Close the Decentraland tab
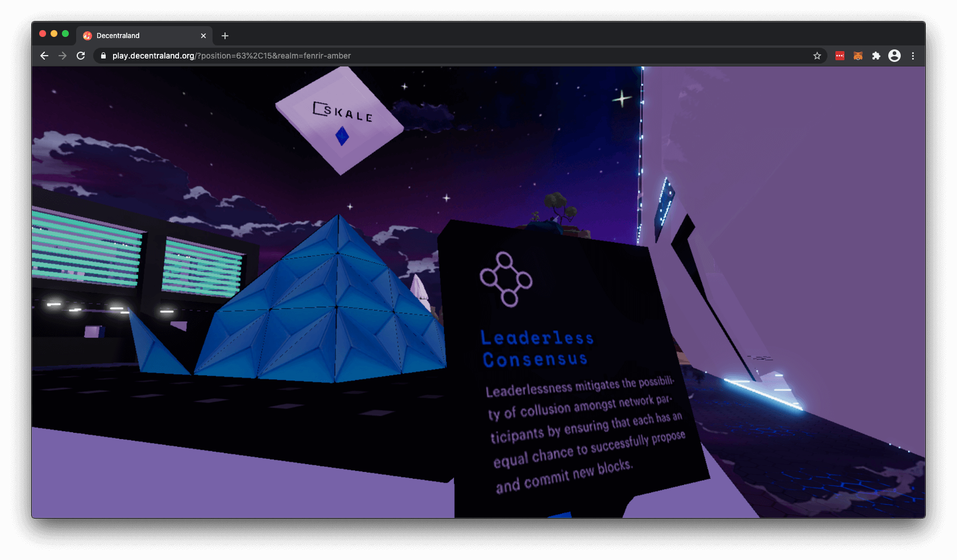Image resolution: width=957 pixels, height=560 pixels. click(203, 36)
